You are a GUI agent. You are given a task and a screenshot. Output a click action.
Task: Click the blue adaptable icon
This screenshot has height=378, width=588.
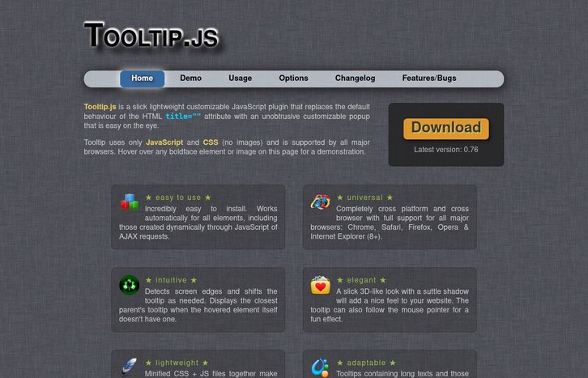click(320, 368)
